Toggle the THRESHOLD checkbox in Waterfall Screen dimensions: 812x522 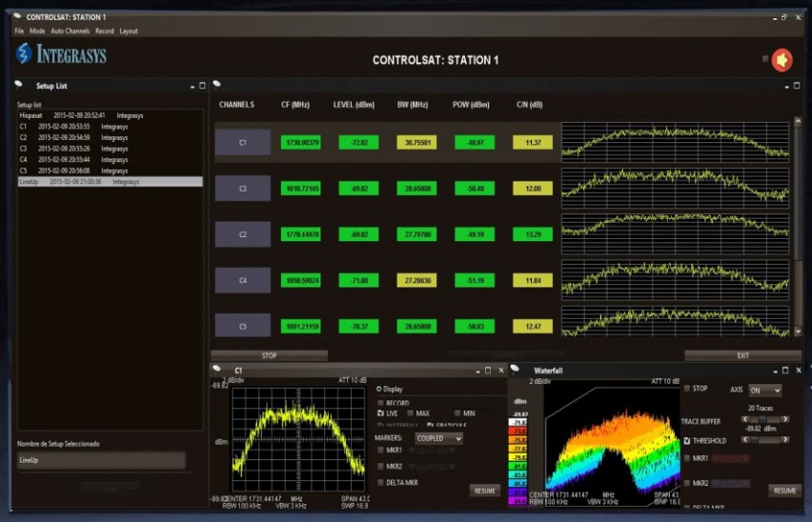pyautogui.click(x=687, y=441)
